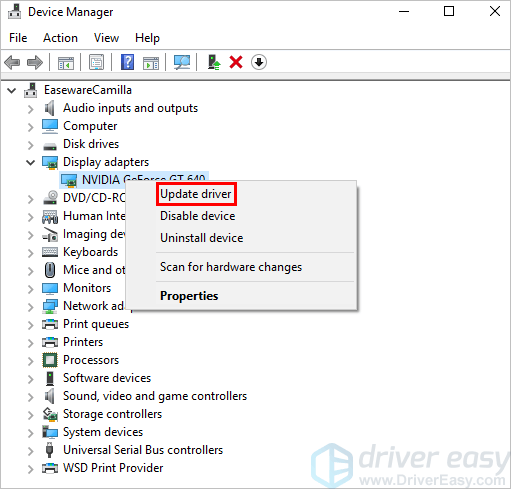
Task: Expand the Audio inputs and outputs node
Action: 31,109
